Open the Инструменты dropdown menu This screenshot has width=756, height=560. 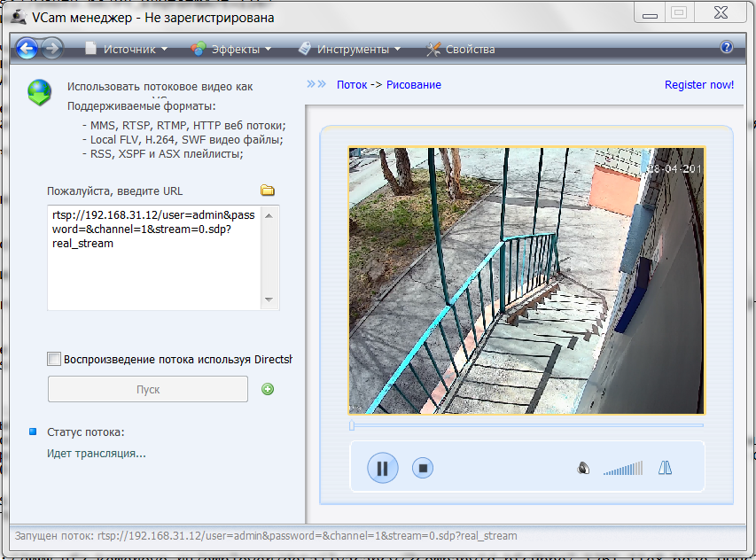click(350, 50)
